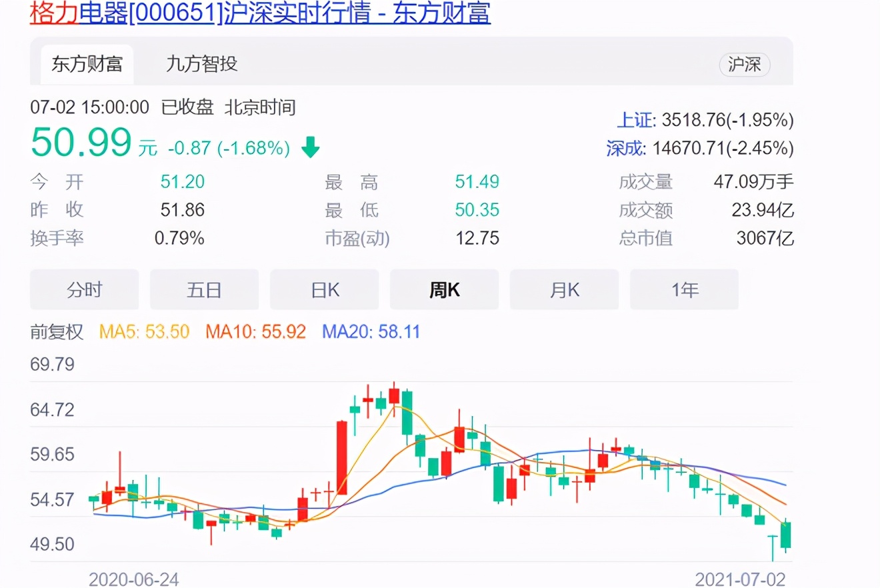
Task: Open the 1年 one-year chart view
Action: tap(684, 289)
